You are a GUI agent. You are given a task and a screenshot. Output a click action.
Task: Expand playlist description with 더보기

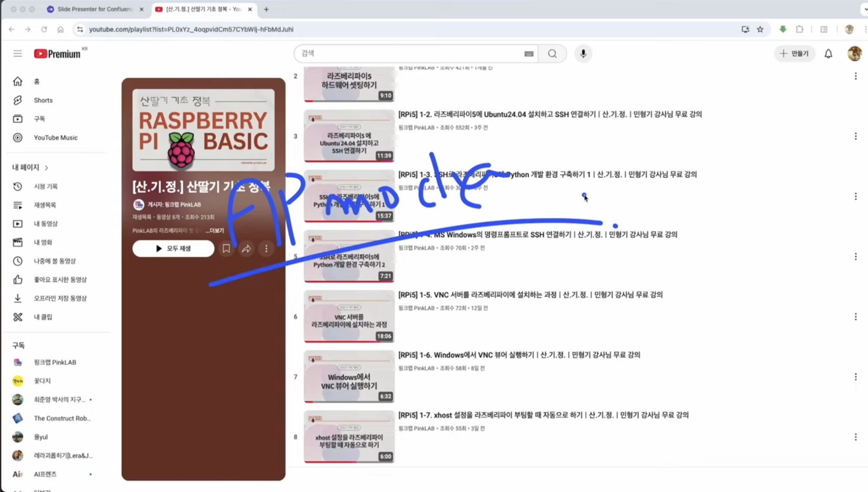(216, 230)
